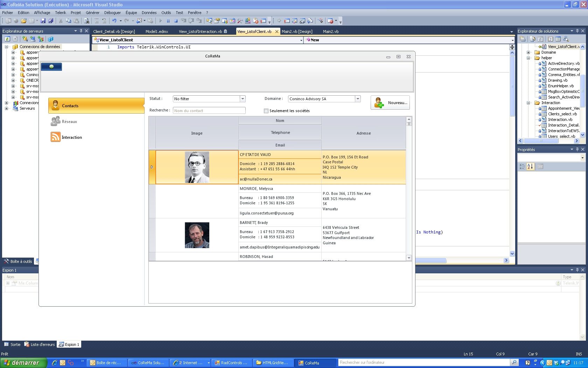Open the Statut filter dropdown
The image size is (588, 368).
[243, 99]
